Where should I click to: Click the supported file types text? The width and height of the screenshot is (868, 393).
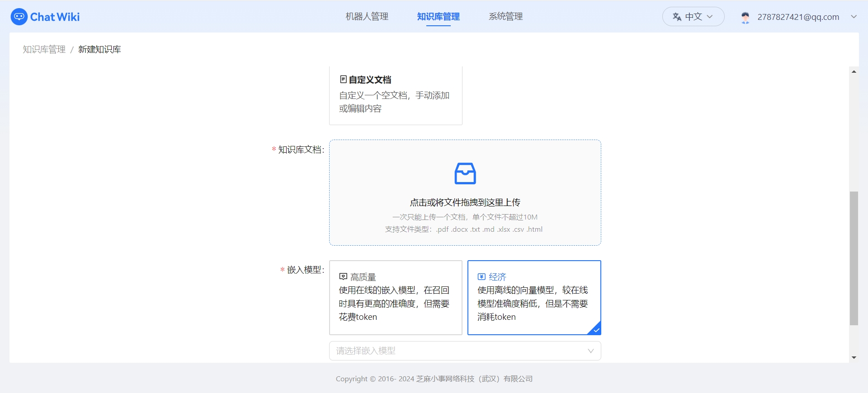(x=464, y=229)
